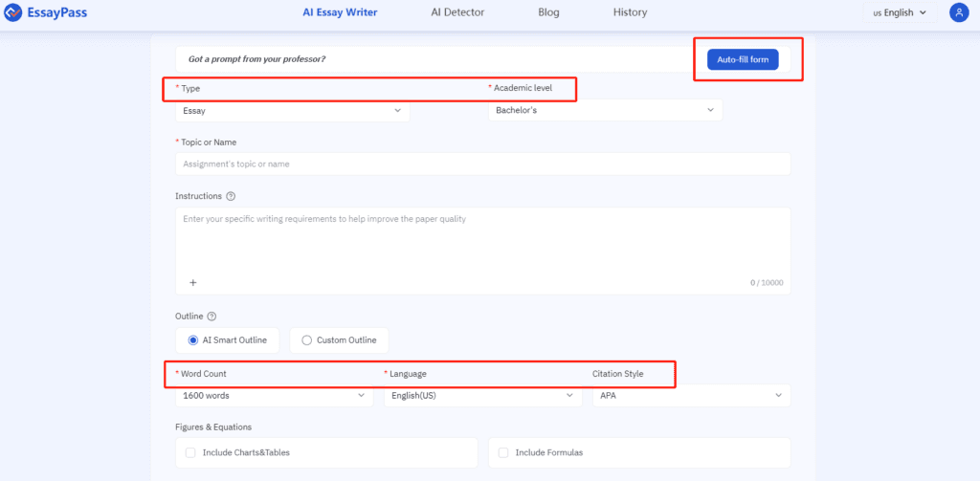Select the Custom Outline radio button

(x=306, y=340)
